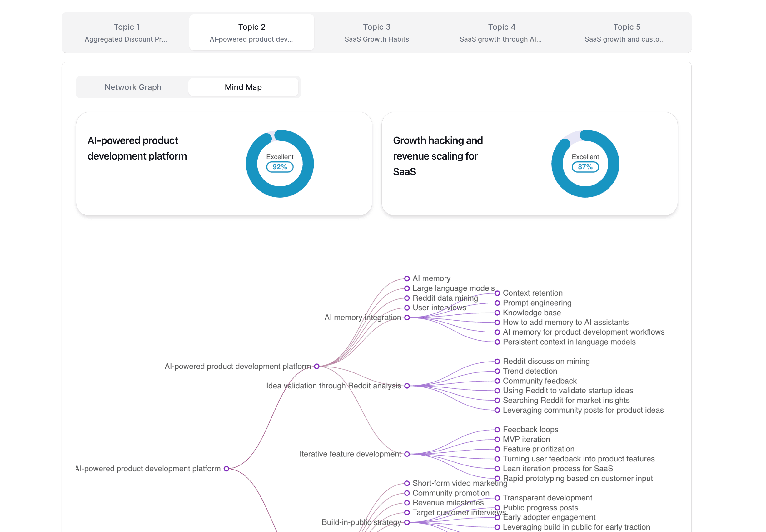Switch view to Network Graph

point(133,87)
